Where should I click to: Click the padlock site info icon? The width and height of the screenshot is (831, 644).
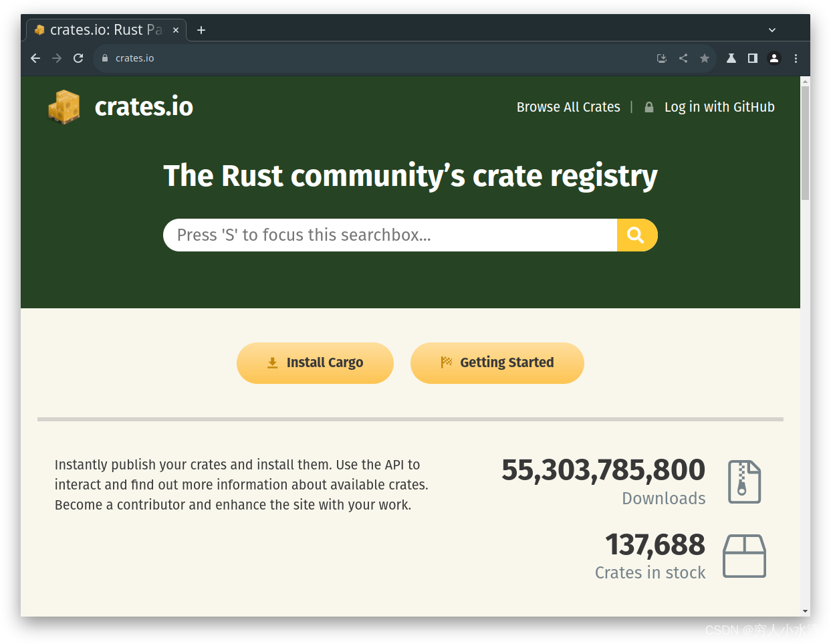tap(105, 58)
